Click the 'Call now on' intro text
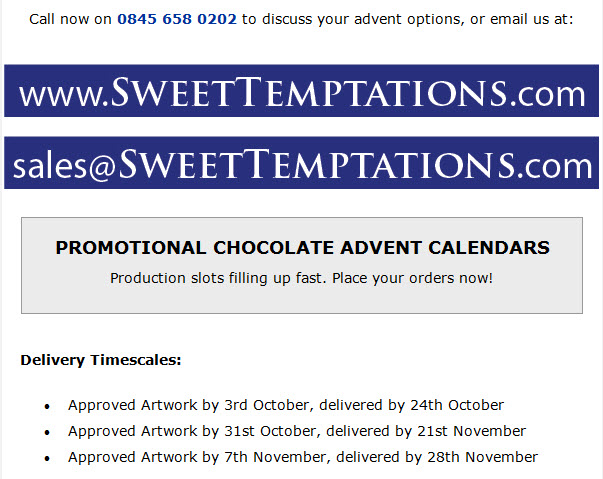The height and width of the screenshot is (479, 603). (x=70, y=19)
